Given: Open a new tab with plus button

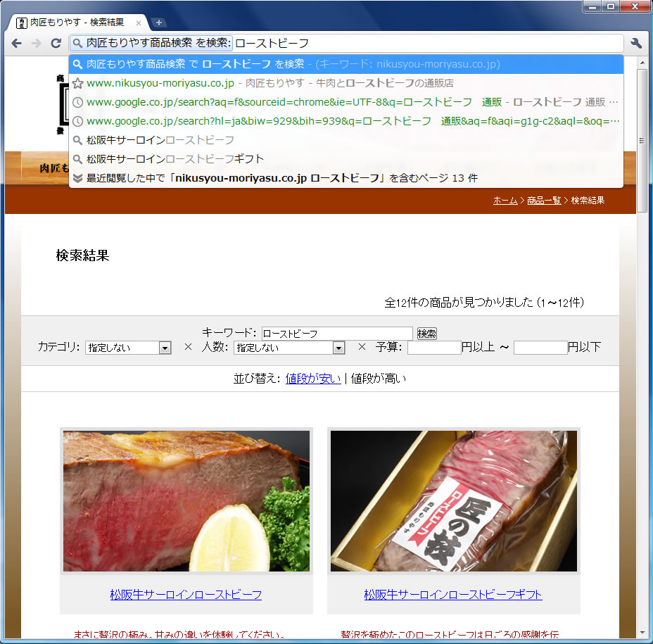Looking at the screenshot, I should tap(158, 23).
